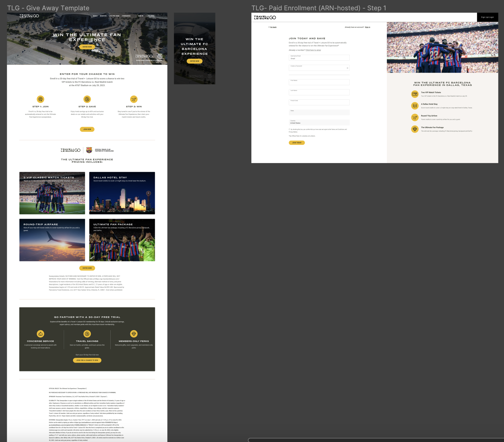Check the Terms and Conditions agreement checkbox
The image size is (504, 442).
pyautogui.click(x=289, y=129)
